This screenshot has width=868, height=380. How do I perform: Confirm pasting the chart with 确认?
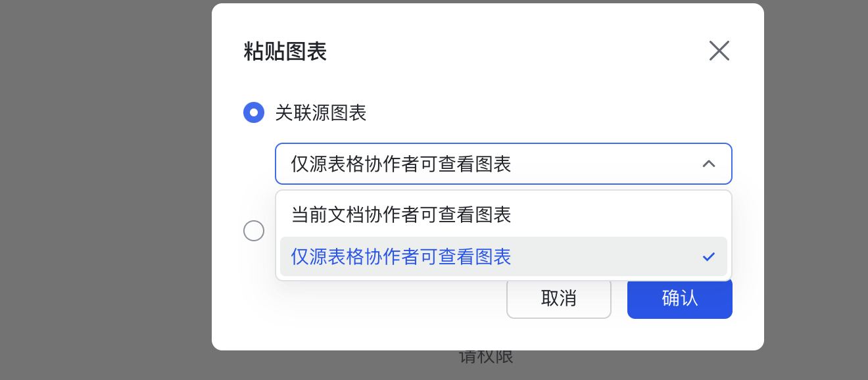[x=679, y=298]
